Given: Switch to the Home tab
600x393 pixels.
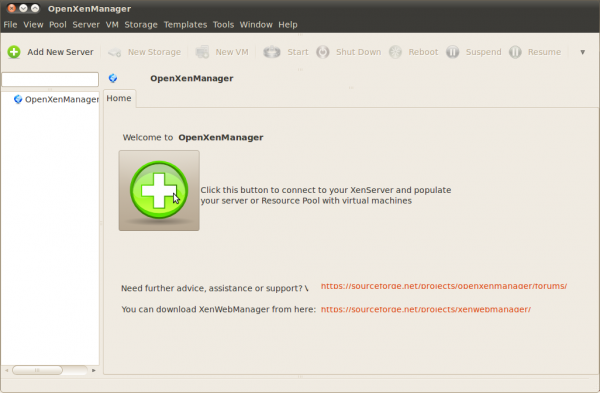Looking at the screenshot, I should 119,99.
